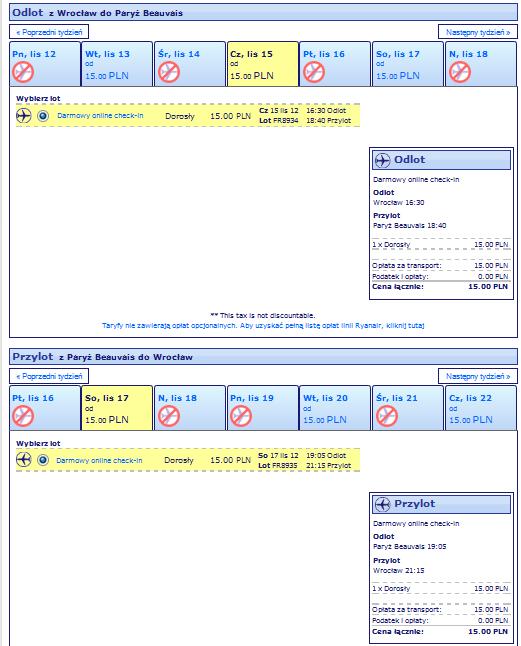Image resolution: width=521 pixels, height=646 pixels.
Task: Click no-flight icon under return Pt, lis 16
Action: pyautogui.click(x=23, y=416)
